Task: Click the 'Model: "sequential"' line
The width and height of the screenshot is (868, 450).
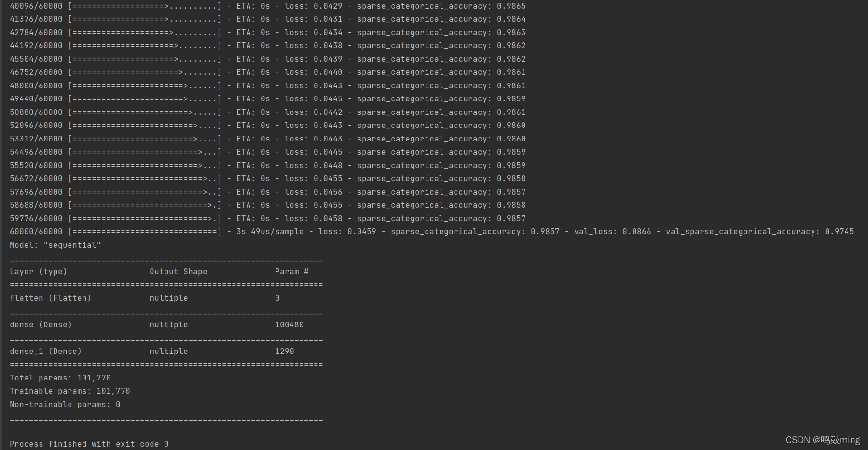Action: coord(55,245)
